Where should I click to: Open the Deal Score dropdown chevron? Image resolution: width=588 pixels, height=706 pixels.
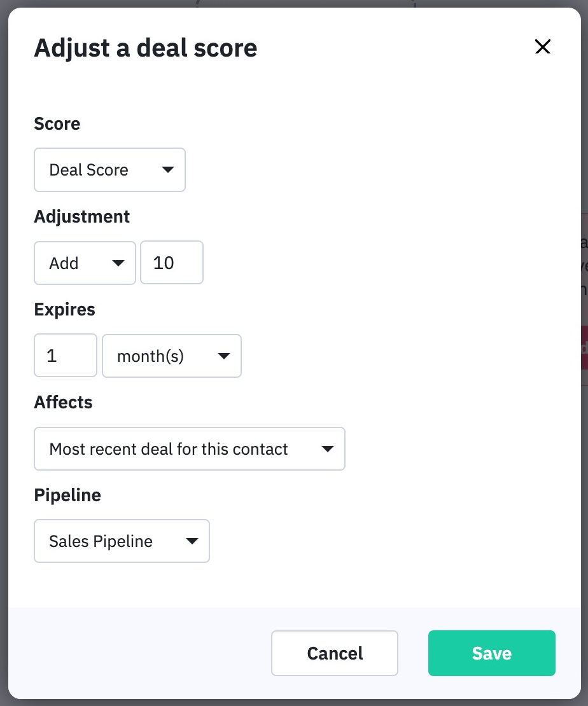coord(167,170)
